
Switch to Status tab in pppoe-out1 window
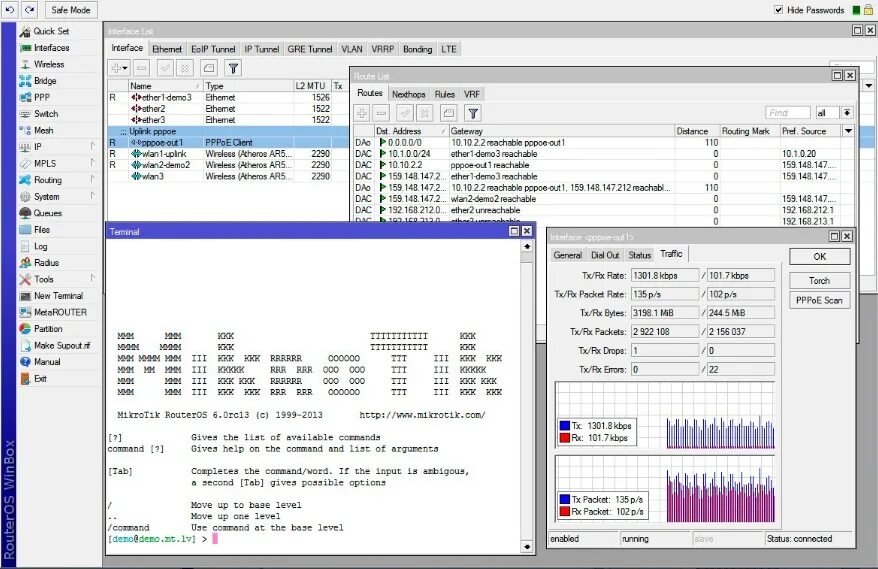pos(639,255)
